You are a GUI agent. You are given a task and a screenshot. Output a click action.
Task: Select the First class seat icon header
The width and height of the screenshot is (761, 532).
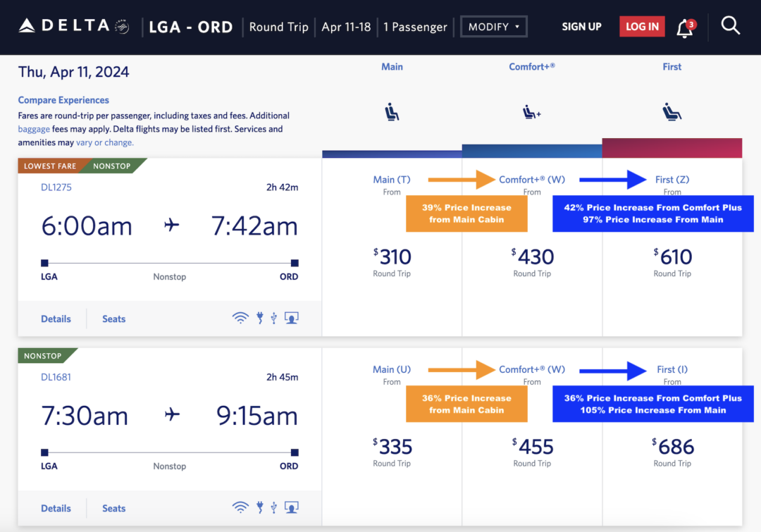[x=671, y=111]
